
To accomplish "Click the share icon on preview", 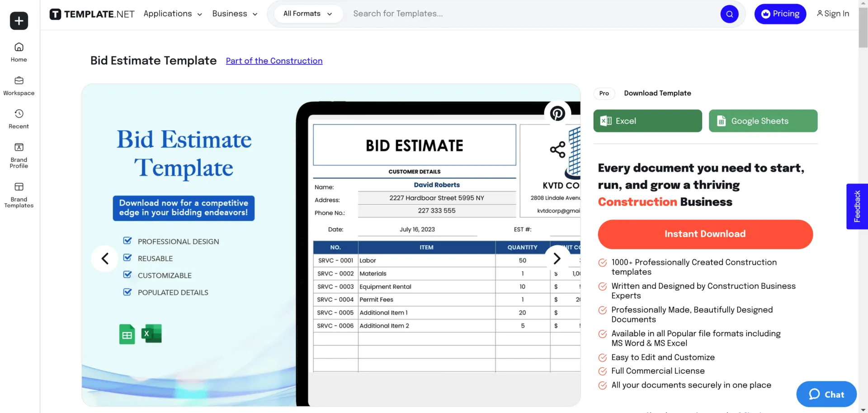I will (557, 150).
